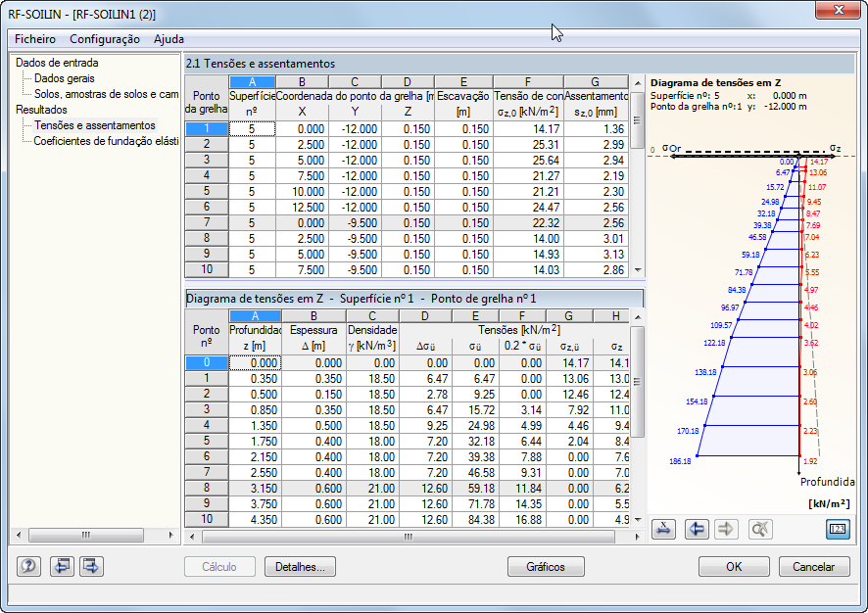The height and width of the screenshot is (613, 868).
Task: Click right arrow of lower table horizontal scrollbar
Action: [637, 537]
